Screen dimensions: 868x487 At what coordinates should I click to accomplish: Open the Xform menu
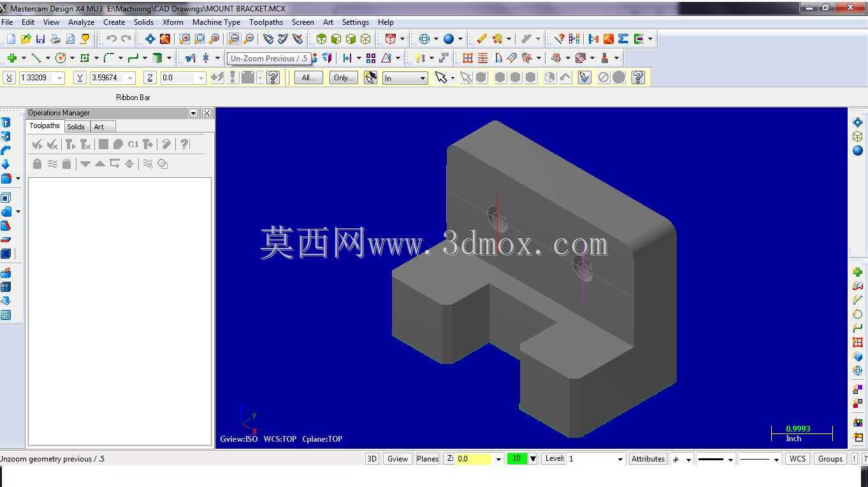(x=173, y=22)
